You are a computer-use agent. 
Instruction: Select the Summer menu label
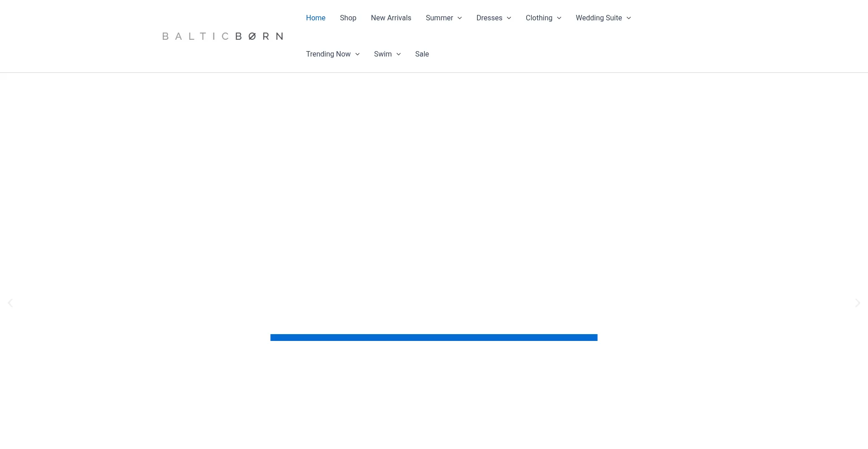[x=439, y=18]
